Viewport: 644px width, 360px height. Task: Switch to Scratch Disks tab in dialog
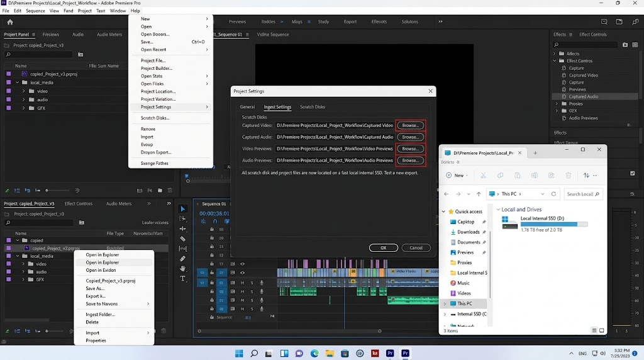(x=312, y=107)
